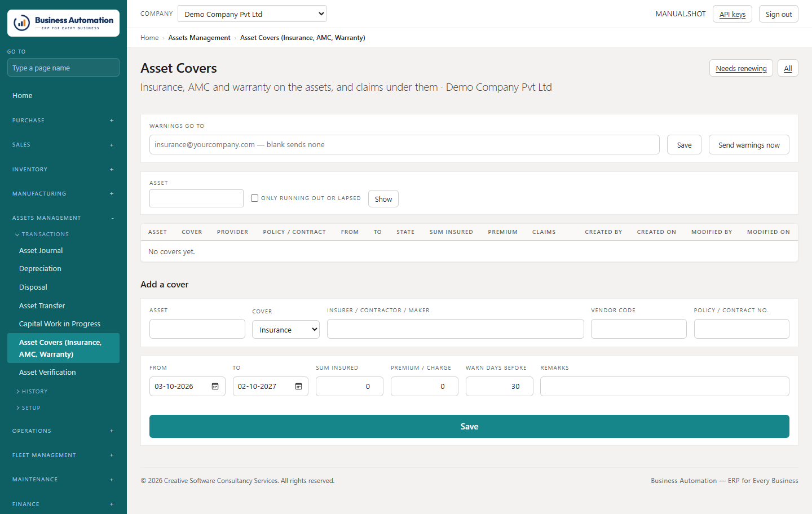The height and width of the screenshot is (514, 812).
Task: Open Asset Verification page
Action: coord(63,373)
